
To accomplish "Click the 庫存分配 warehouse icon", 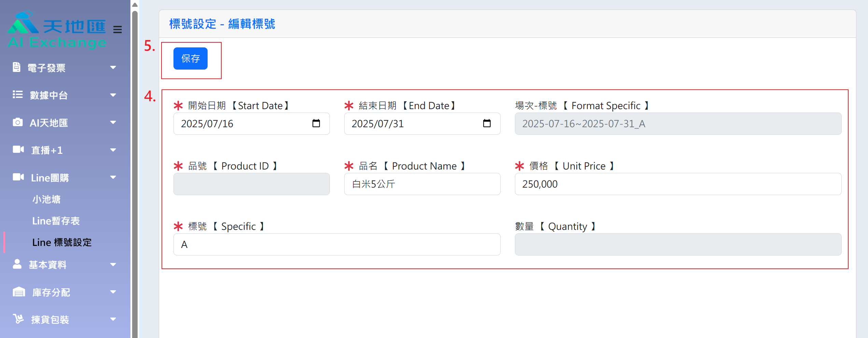I will (19, 292).
